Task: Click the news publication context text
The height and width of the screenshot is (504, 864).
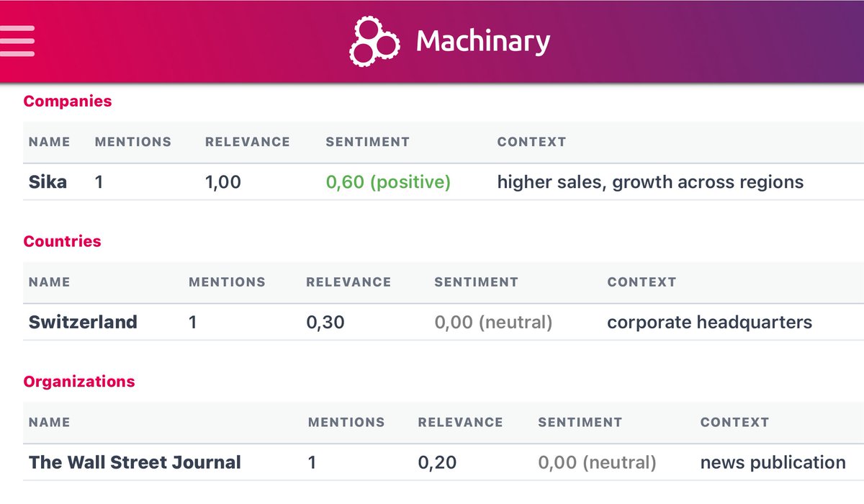Action: coord(773,462)
